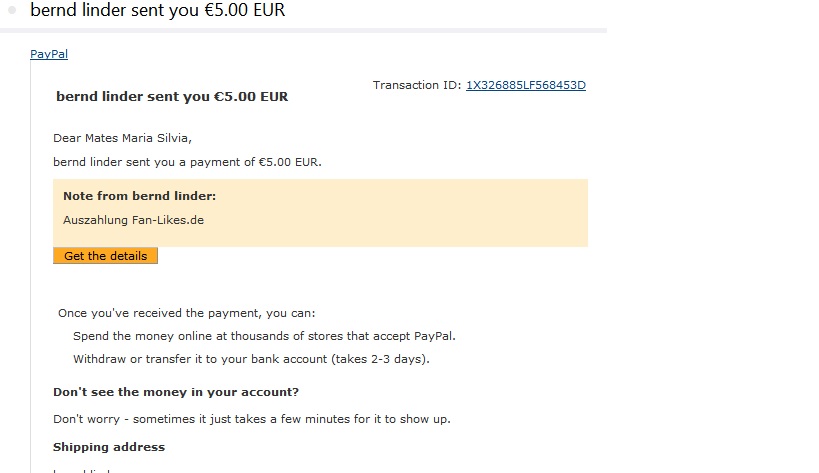Click the Don't worry reassurance sentence
Screen dimensions: 819x473
coord(251,419)
